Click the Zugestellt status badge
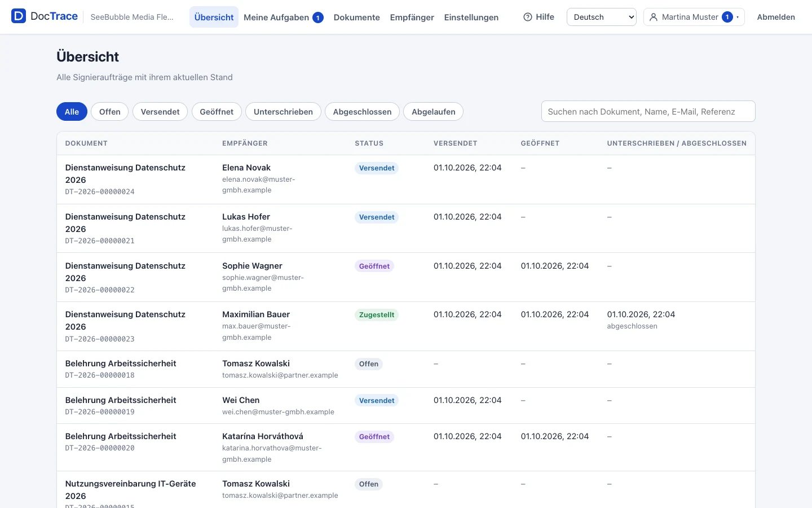 click(x=377, y=315)
